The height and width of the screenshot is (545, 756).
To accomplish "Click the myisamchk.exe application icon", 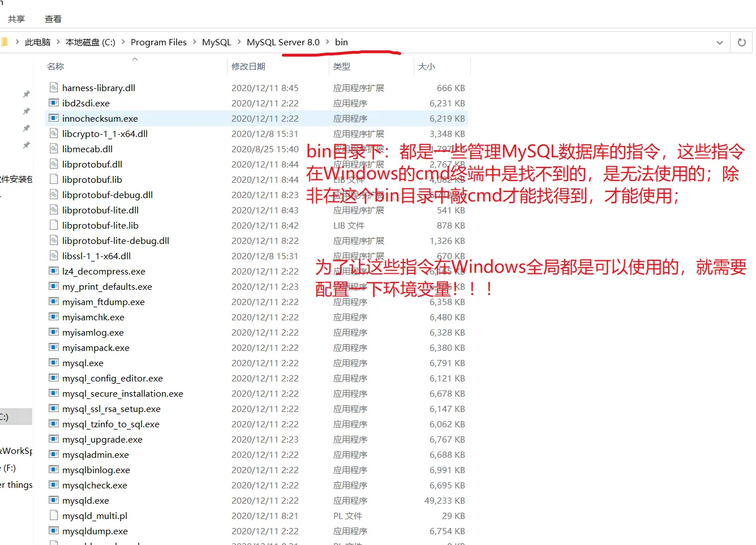I will (x=54, y=317).
